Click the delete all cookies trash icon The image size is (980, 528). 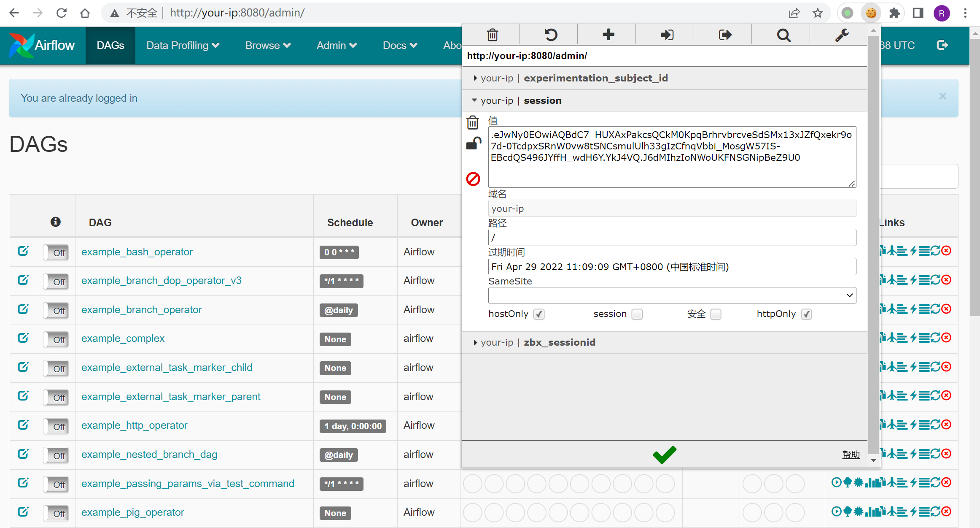click(x=492, y=35)
